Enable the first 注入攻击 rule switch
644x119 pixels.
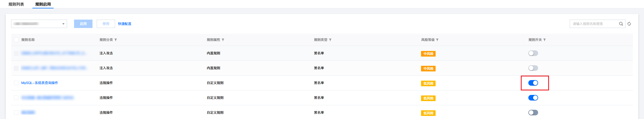point(533,53)
